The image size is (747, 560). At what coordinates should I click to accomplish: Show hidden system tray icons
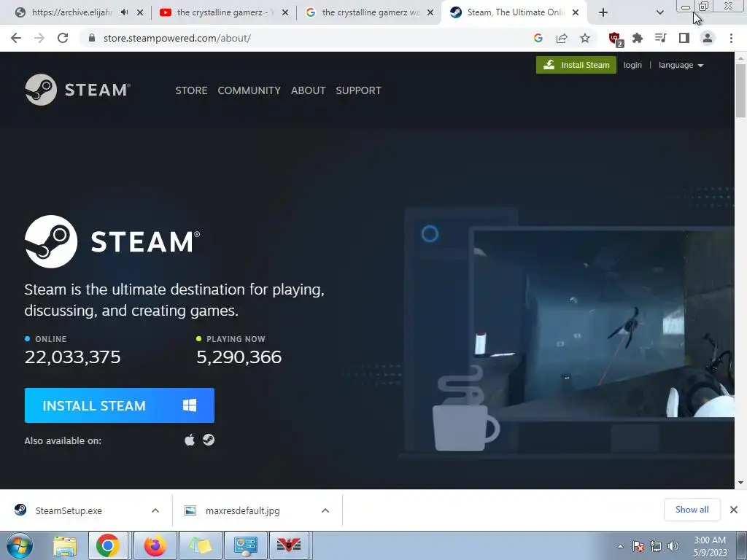(620, 546)
